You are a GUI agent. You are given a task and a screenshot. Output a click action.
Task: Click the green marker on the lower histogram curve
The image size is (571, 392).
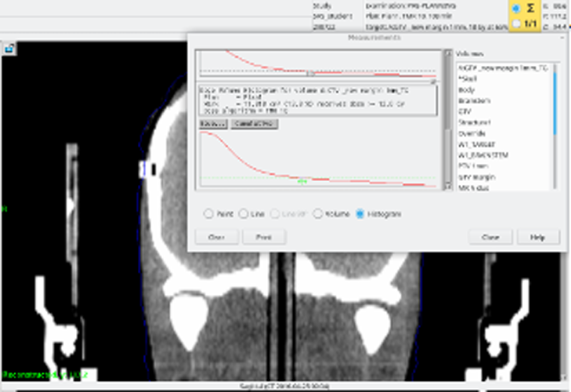(302, 181)
